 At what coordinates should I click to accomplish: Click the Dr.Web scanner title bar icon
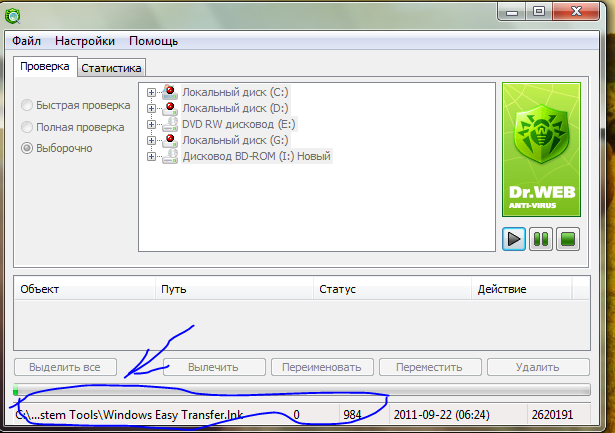click(x=13, y=16)
